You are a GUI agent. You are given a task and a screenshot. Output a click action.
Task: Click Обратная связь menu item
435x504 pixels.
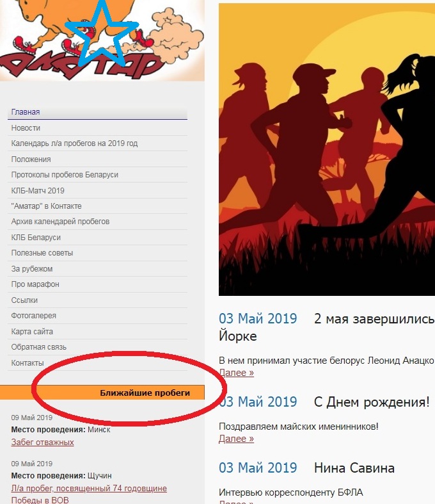(39, 347)
